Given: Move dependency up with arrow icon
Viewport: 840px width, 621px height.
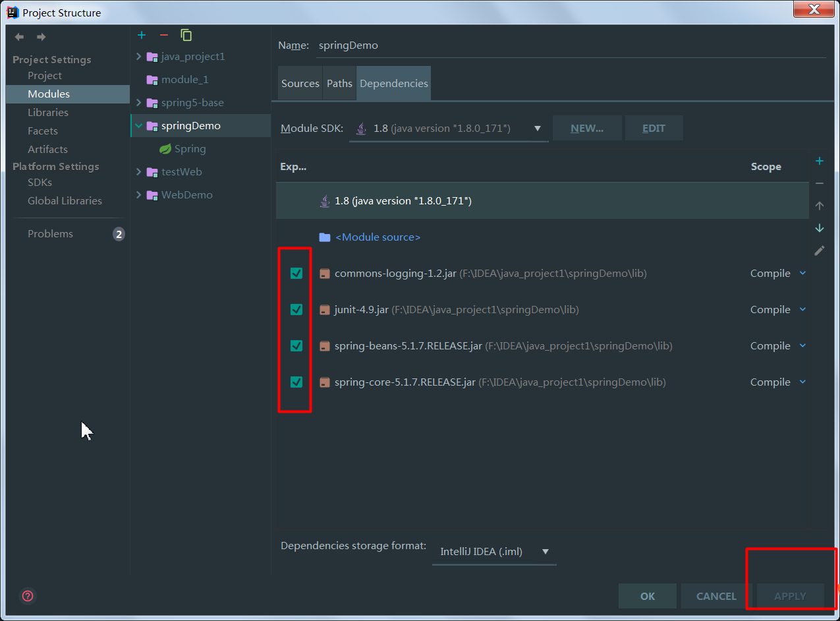Looking at the screenshot, I should click(x=820, y=206).
